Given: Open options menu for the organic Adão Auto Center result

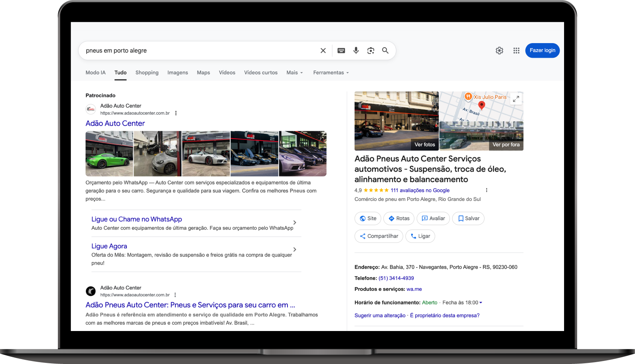Looking at the screenshot, I should coord(175,295).
